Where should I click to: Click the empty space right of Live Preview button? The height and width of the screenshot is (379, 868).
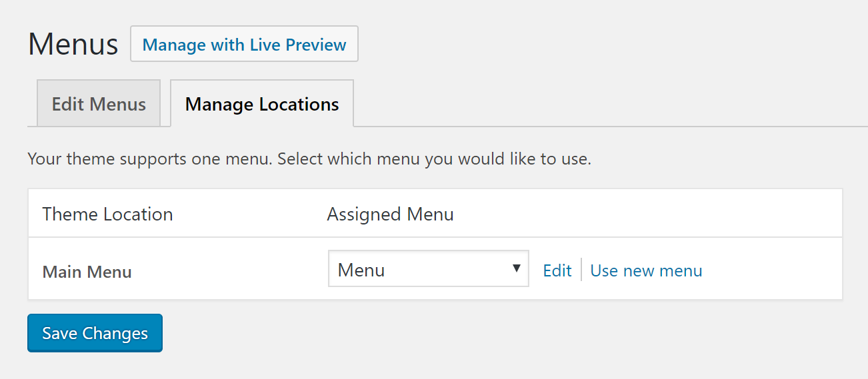tap(613, 44)
